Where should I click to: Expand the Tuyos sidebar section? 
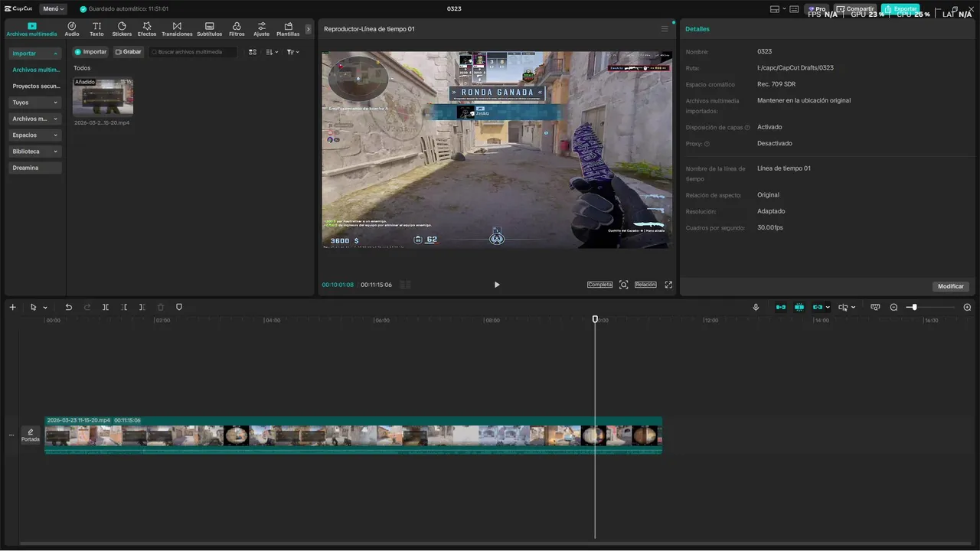coord(35,103)
